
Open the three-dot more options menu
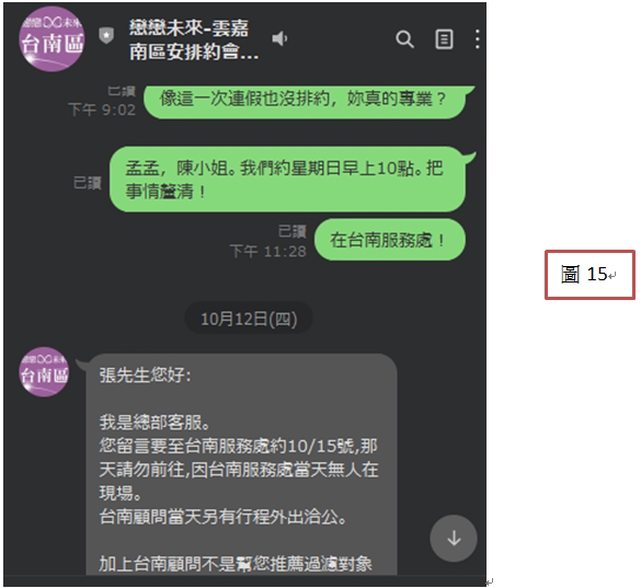[477, 39]
